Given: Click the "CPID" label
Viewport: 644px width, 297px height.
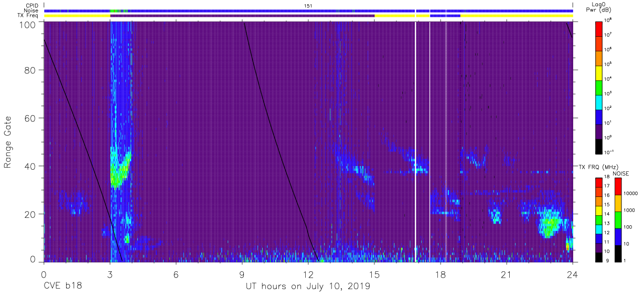Looking at the screenshot, I should (33, 6).
